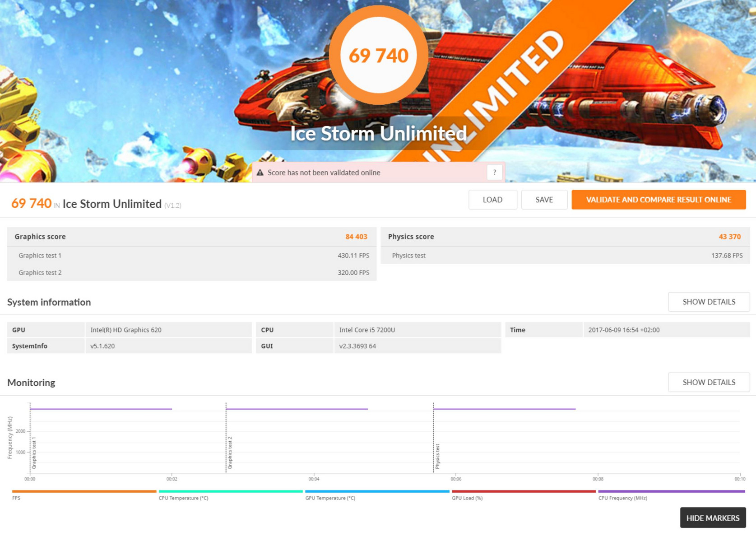
Task: Click the Physics test timeline marker
Action: point(437,455)
